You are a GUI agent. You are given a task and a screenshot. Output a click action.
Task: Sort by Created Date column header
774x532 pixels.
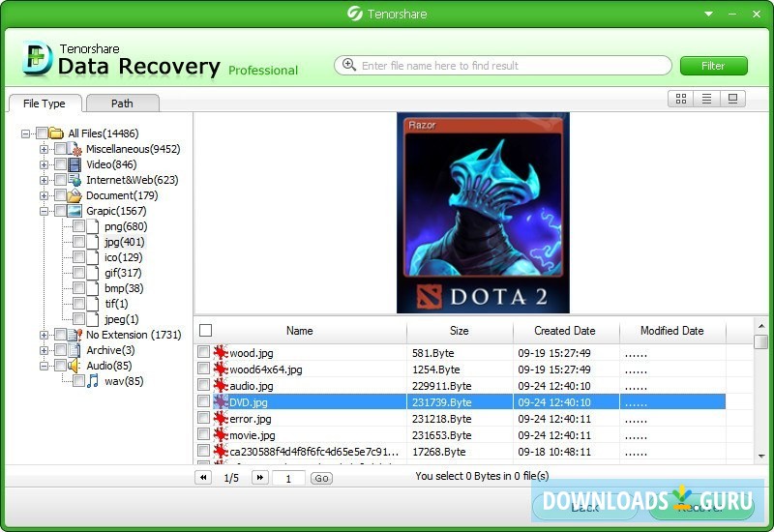click(566, 331)
